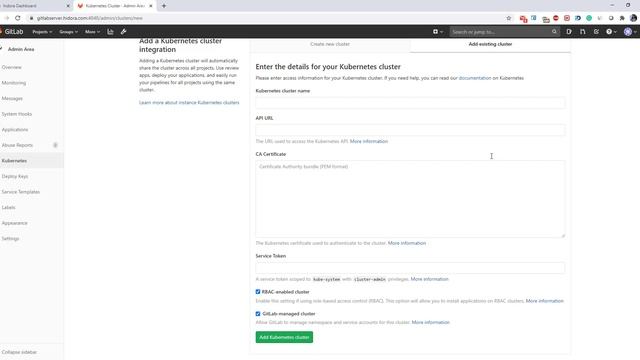Image resolution: width=640 pixels, height=360 pixels.
Task: Switch to the Kubernetes Cluster browser tab
Action: point(115,6)
